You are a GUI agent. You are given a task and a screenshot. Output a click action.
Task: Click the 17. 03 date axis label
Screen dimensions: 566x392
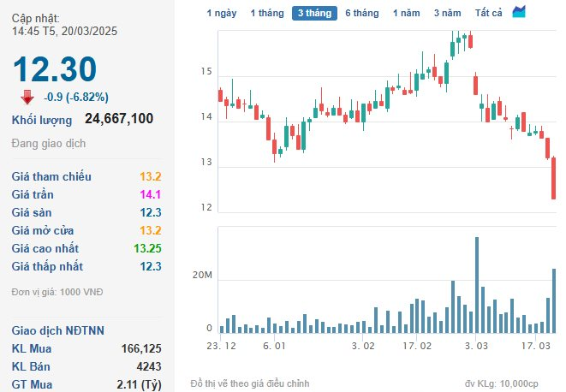click(x=536, y=346)
